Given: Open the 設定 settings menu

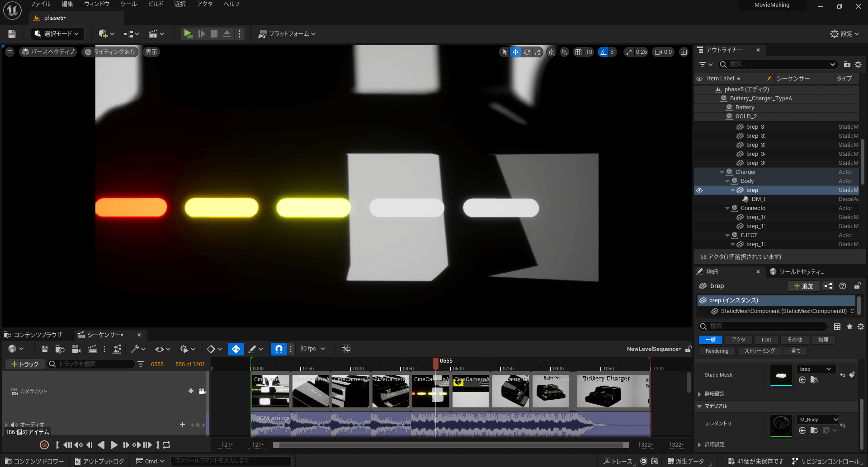Looking at the screenshot, I should pyautogui.click(x=844, y=34).
